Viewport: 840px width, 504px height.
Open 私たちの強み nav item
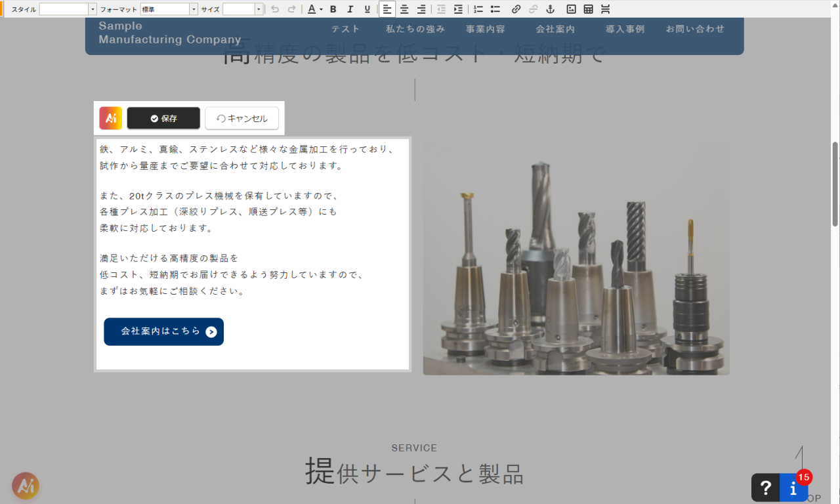tap(415, 29)
